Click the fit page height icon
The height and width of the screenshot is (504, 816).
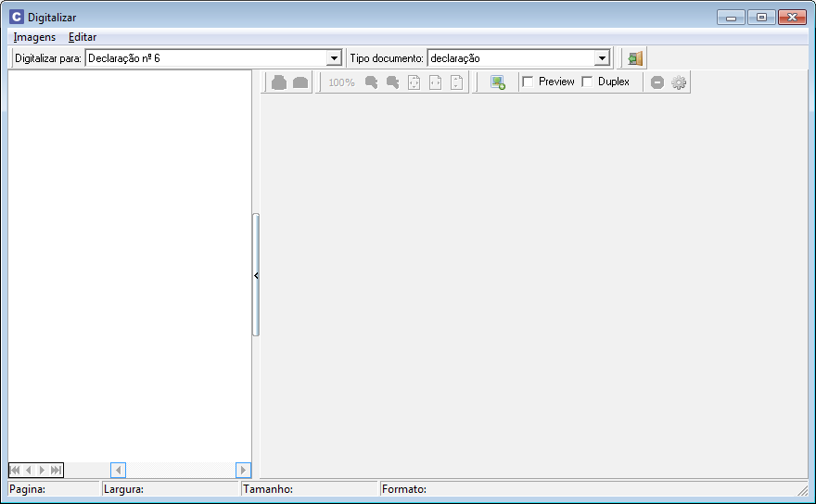pyautogui.click(x=456, y=82)
